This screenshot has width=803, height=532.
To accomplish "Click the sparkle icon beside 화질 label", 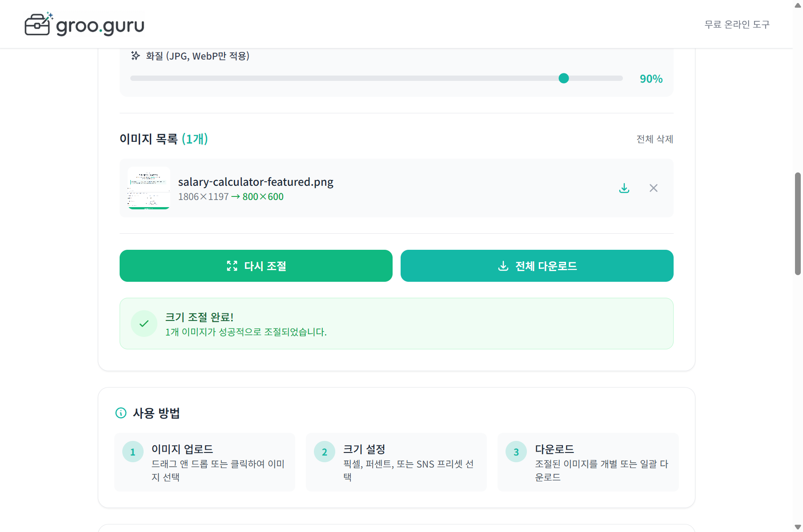I will click(135, 56).
